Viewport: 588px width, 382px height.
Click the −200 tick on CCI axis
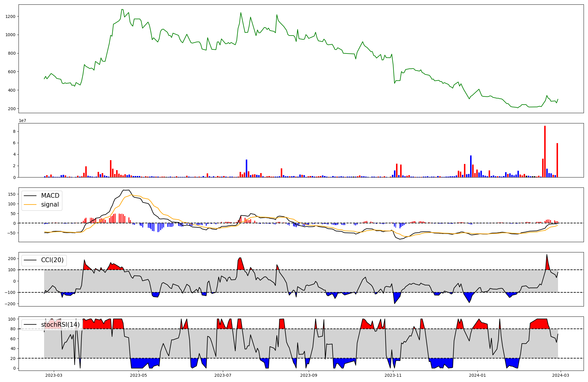click(x=9, y=304)
